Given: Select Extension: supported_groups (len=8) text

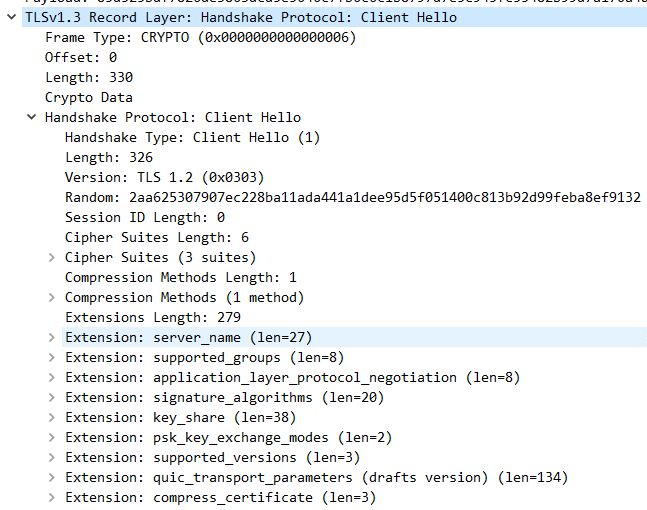Looking at the screenshot, I should click(x=205, y=357).
